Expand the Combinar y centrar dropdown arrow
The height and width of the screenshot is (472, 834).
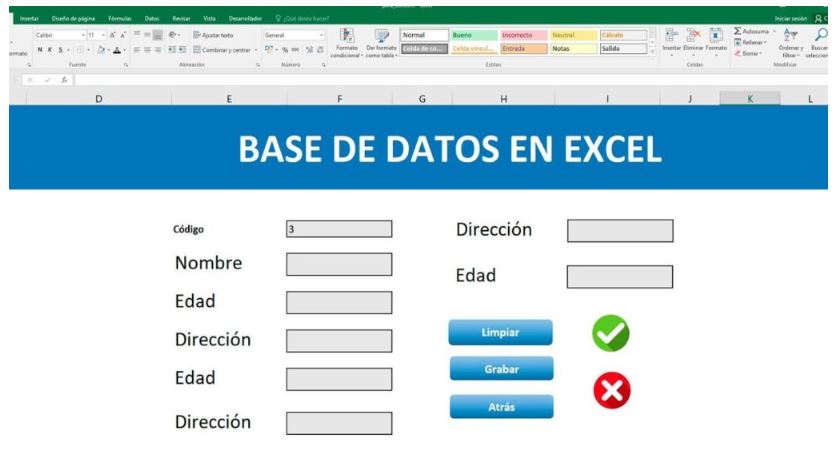pos(256,50)
